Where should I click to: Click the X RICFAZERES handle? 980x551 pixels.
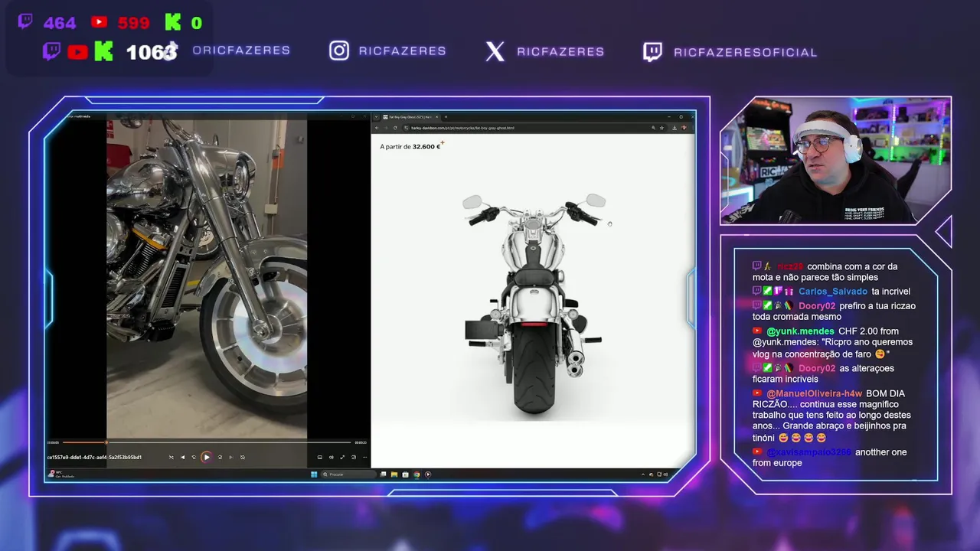point(560,52)
